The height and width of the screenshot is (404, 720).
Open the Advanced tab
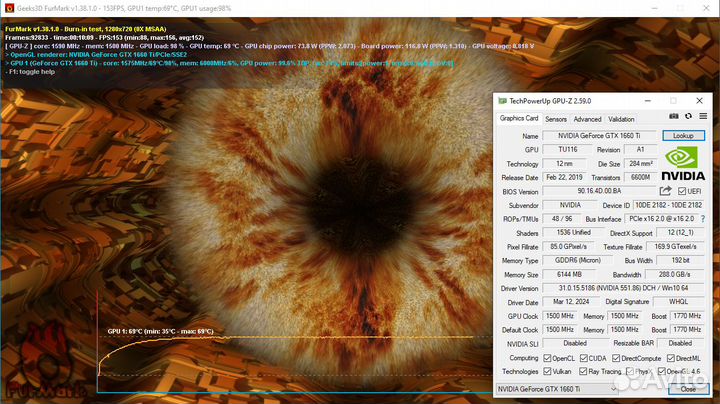587,119
